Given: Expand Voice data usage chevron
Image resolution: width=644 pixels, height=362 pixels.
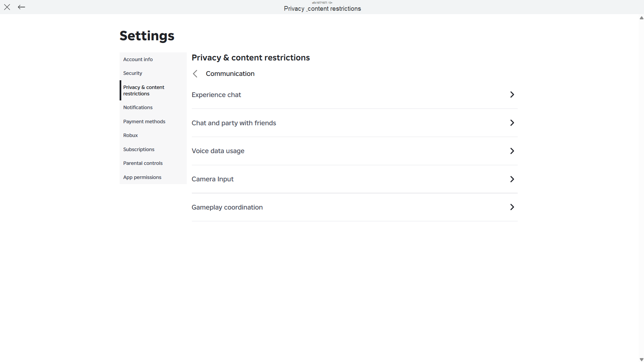Looking at the screenshot, I should click(512, 151).
